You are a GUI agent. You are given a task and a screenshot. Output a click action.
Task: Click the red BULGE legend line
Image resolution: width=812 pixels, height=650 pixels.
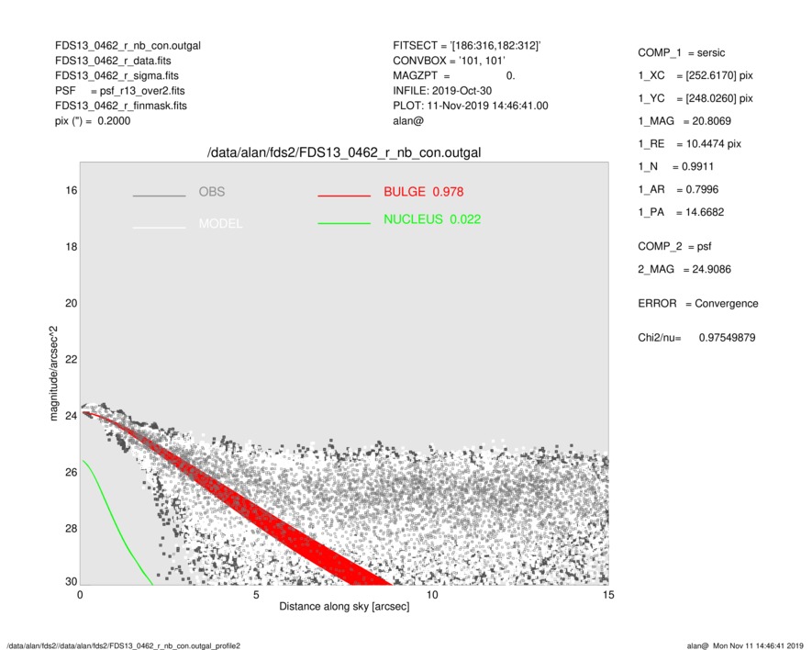pos(344,196)
